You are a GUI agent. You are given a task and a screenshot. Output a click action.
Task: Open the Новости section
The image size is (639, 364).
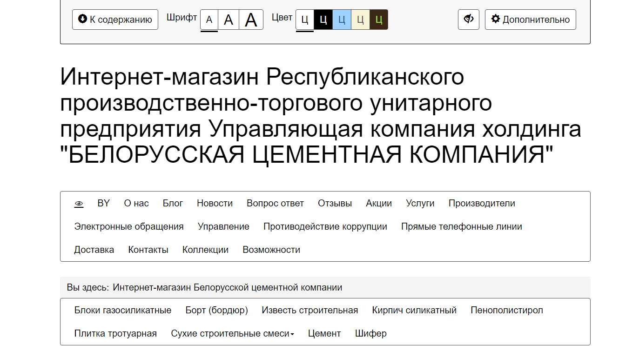click(215, 203)
